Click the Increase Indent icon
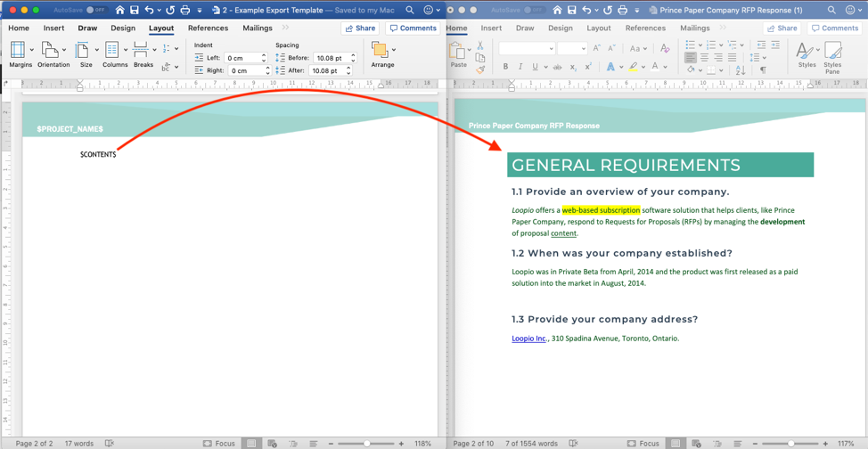Screen dimensions: 868x449 (x=775, y=45)
